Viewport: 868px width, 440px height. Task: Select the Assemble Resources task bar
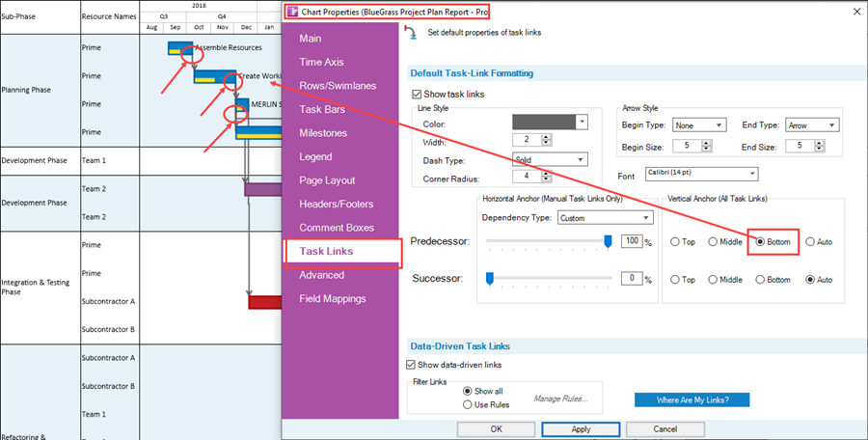[180, 48]
